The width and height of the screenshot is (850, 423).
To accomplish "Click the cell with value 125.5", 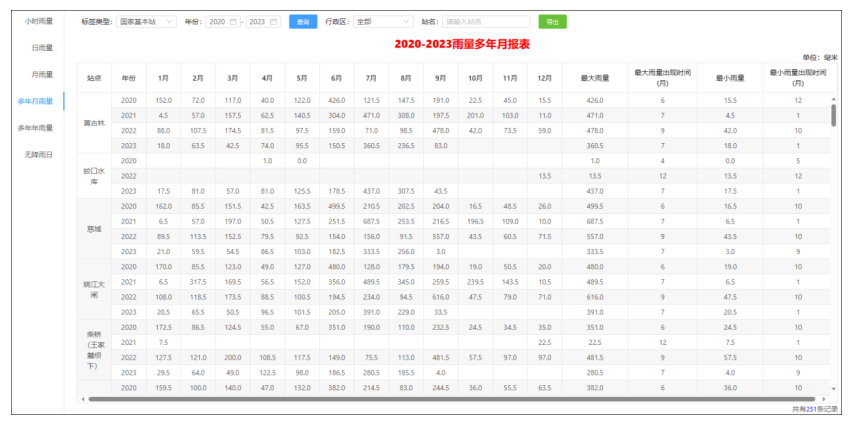I will [x=302, y=191].
